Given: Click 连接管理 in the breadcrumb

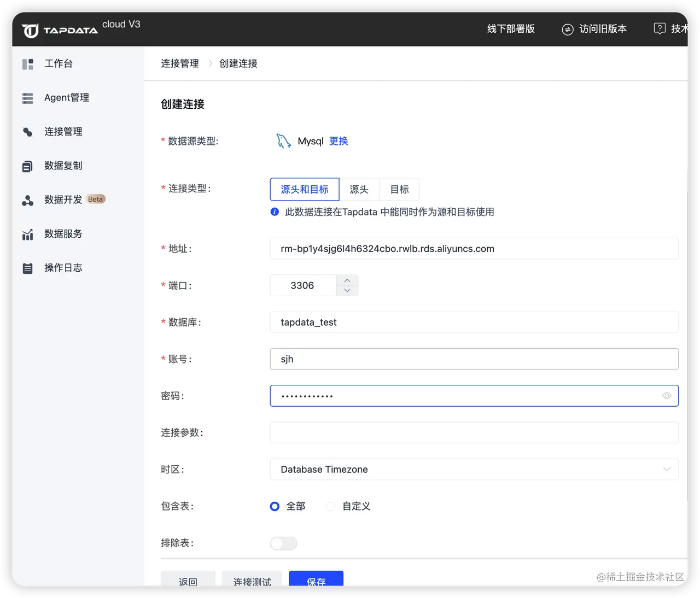Looking at the screenshot, I should click(180, 64).
